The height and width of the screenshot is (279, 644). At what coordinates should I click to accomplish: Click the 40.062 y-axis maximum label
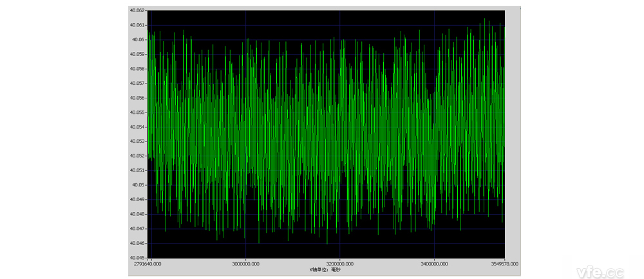138,11
